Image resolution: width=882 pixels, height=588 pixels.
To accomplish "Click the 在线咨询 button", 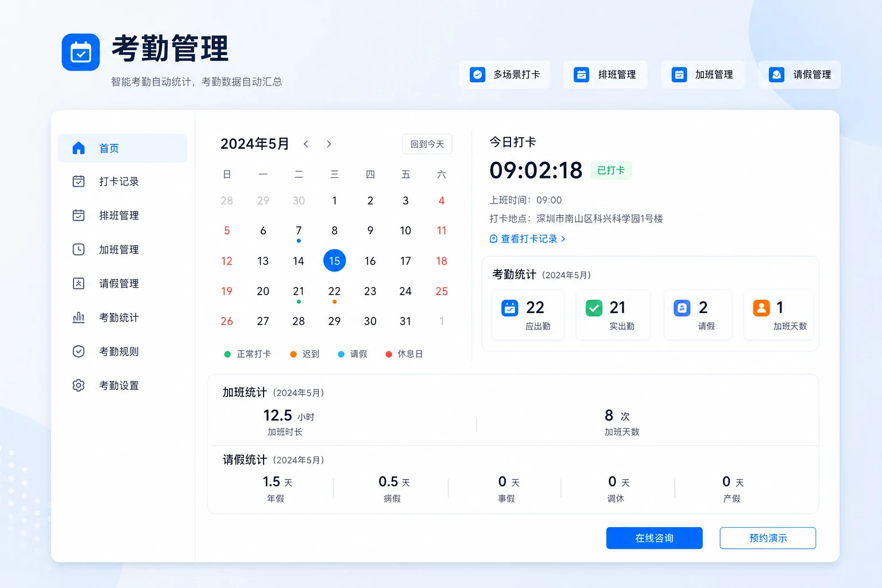I will 654,538.
